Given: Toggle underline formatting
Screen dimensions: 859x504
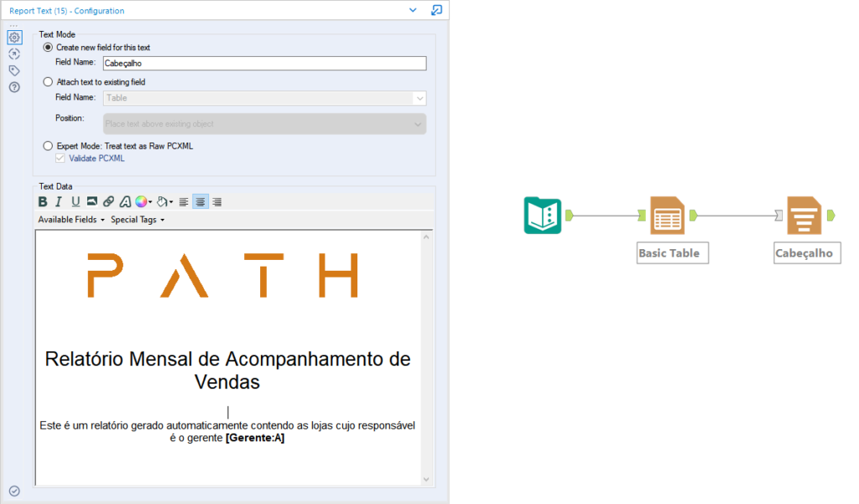Looking at the screenshot, I should (75, 201).
